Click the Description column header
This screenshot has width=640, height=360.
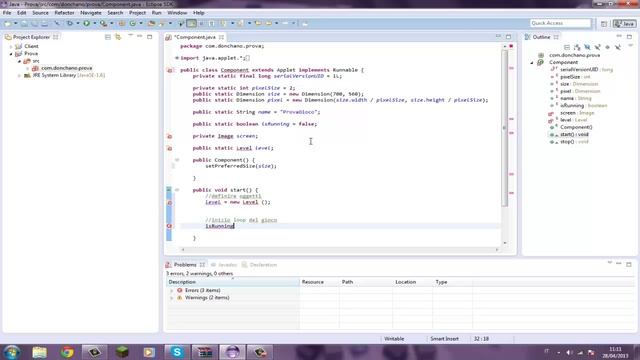233,282
